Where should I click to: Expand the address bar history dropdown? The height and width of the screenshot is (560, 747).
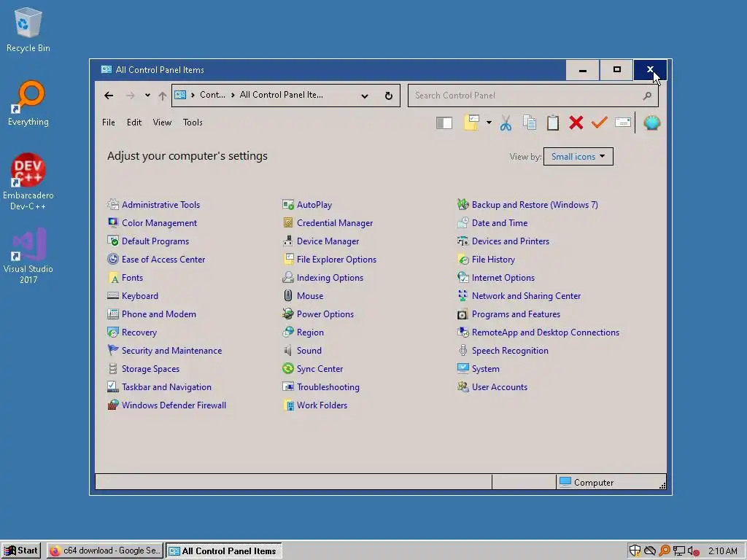click(365, 96)
